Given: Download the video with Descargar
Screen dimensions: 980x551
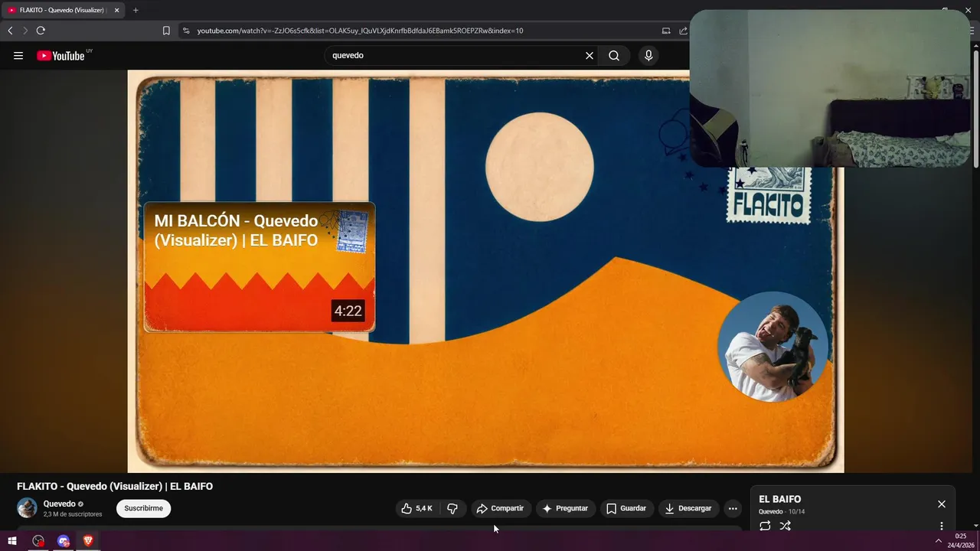Looking at the screenshot, I should [688, 508].
